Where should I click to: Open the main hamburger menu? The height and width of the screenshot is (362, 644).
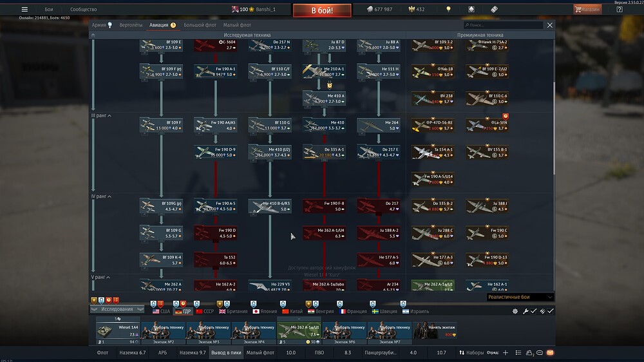tap(24, 10)
